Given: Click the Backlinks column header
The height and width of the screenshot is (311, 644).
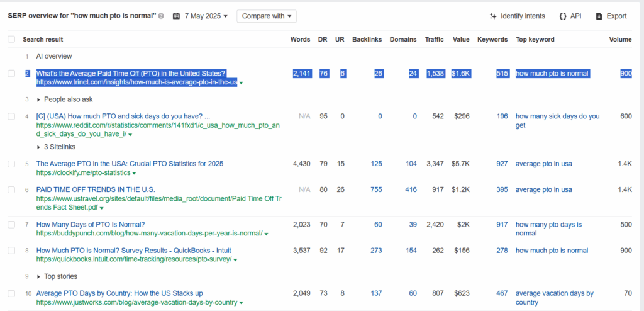Looking at the screenshot, I should [x=367, y=40].
